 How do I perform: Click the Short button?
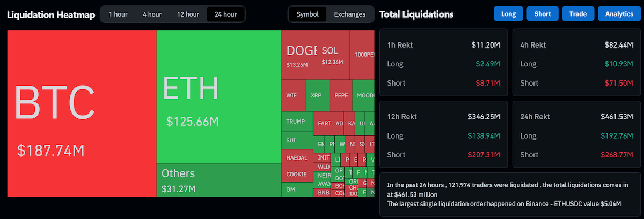(x=543, y=14)
